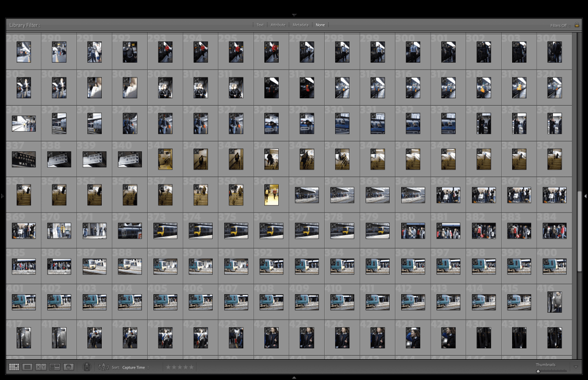The height and width of the screenshot is (380, 588).
Task: Click the None filter option
Action: (320, 25)
